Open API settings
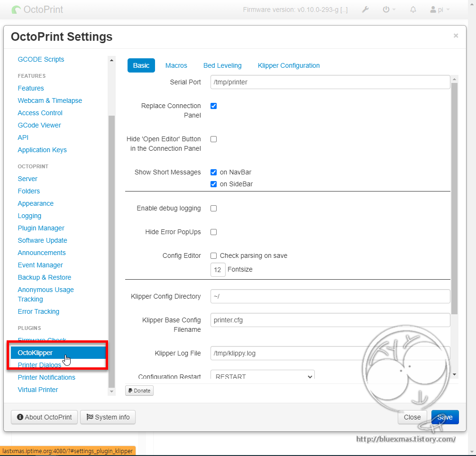 click(x=23, y=137)
